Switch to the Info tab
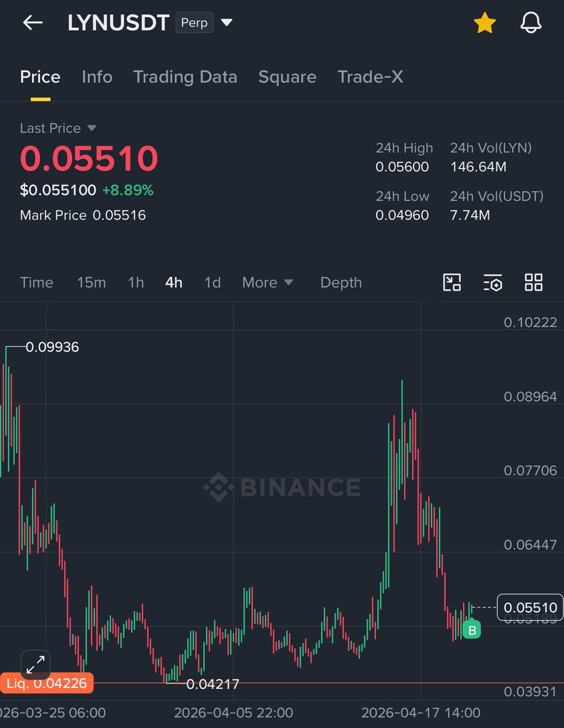The image size is (564, 728). pyautogui.click(x=97, y=77)
